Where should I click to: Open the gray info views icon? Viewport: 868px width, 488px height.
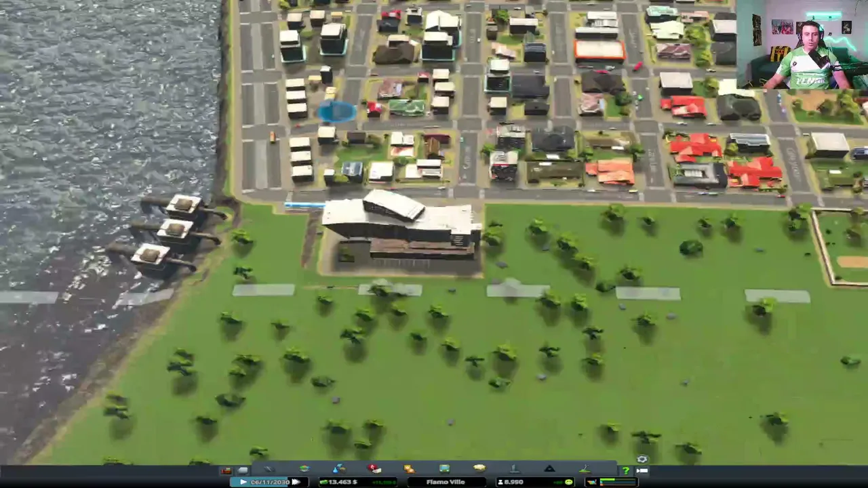[243, 470]
